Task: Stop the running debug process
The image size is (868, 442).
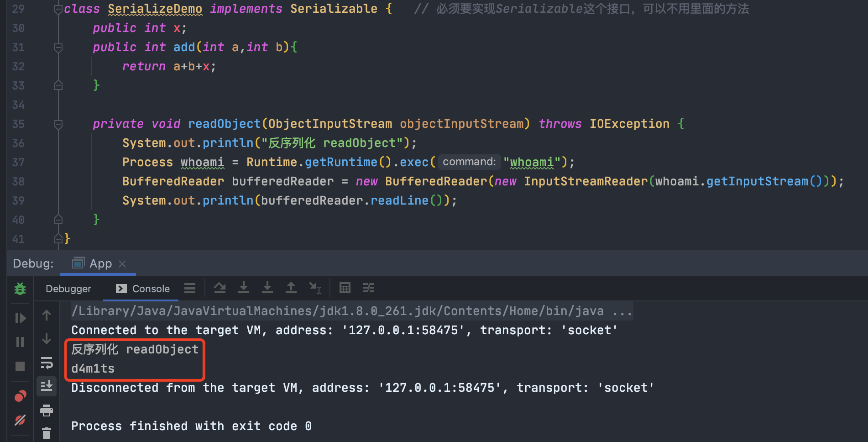Action: (20, 366)
